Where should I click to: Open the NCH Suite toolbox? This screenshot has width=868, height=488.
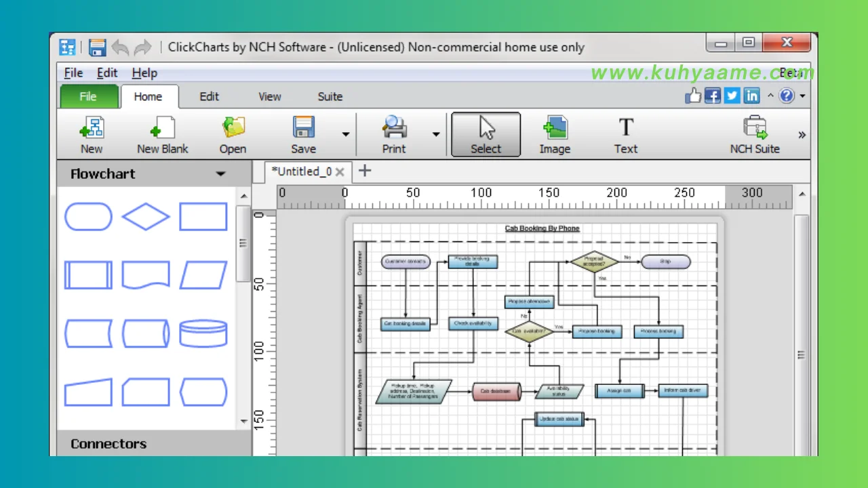coord(755,135)
